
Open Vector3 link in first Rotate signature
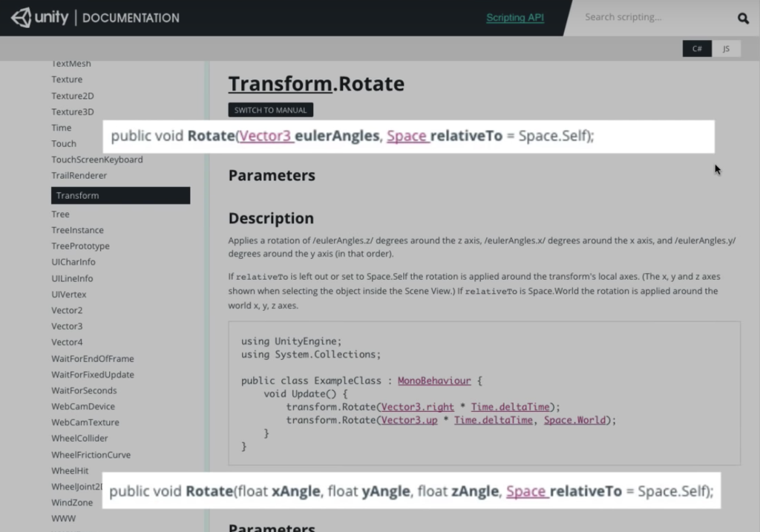pos(265,136)
